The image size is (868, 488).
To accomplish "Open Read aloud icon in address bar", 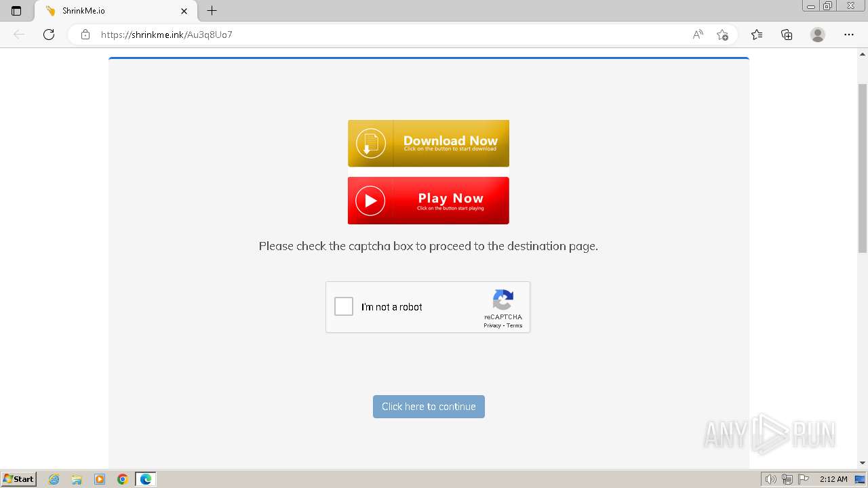I will [698, 35].
